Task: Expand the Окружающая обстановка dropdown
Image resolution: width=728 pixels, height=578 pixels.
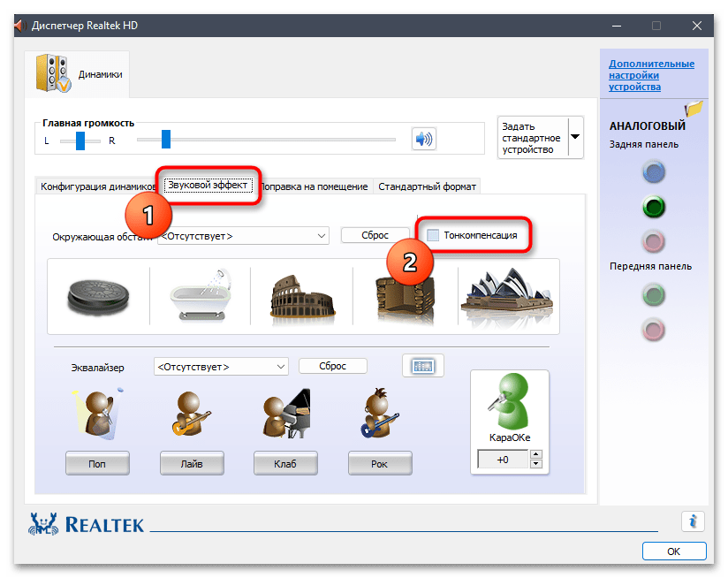Action: point(243,236)
